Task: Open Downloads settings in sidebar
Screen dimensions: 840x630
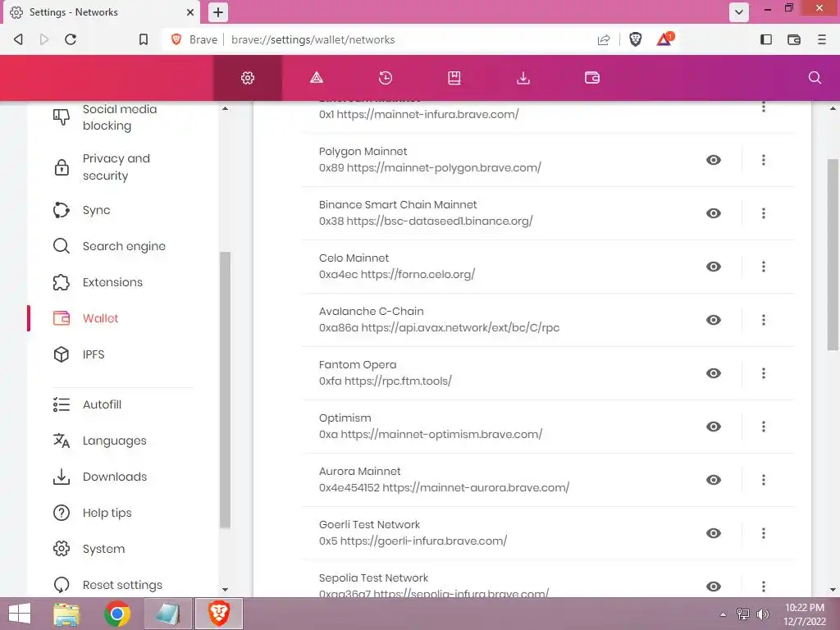Action: pos(100,477)
